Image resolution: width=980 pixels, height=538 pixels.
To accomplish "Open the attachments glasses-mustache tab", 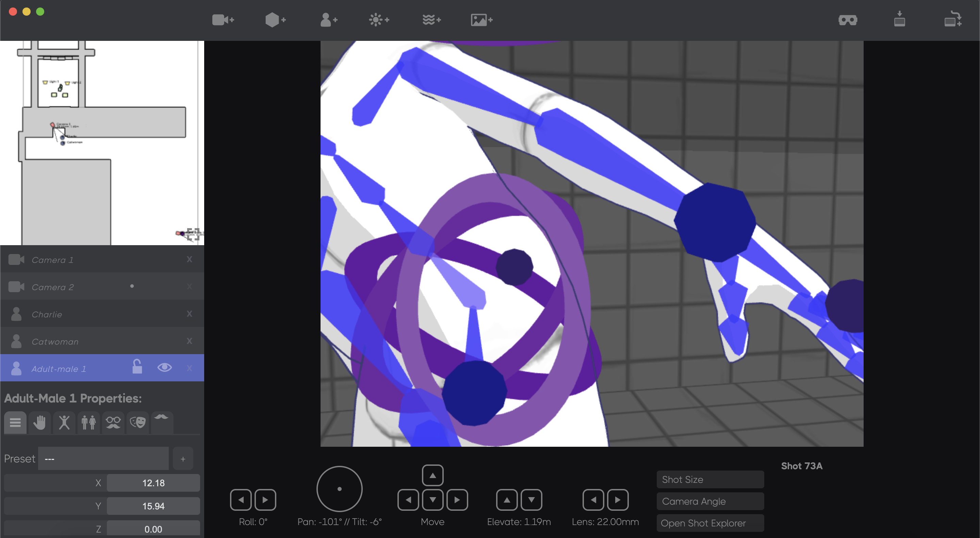I will (113, 422).
